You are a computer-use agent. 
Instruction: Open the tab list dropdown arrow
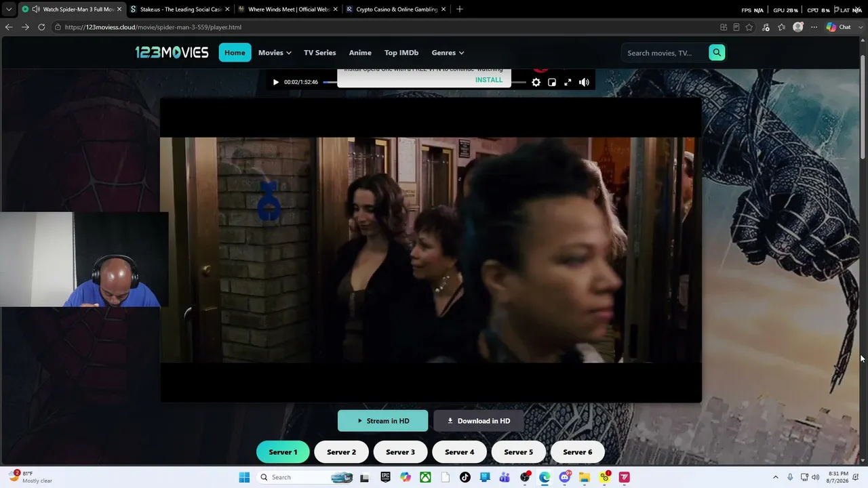pyautogui.click(x=8, y=9)
